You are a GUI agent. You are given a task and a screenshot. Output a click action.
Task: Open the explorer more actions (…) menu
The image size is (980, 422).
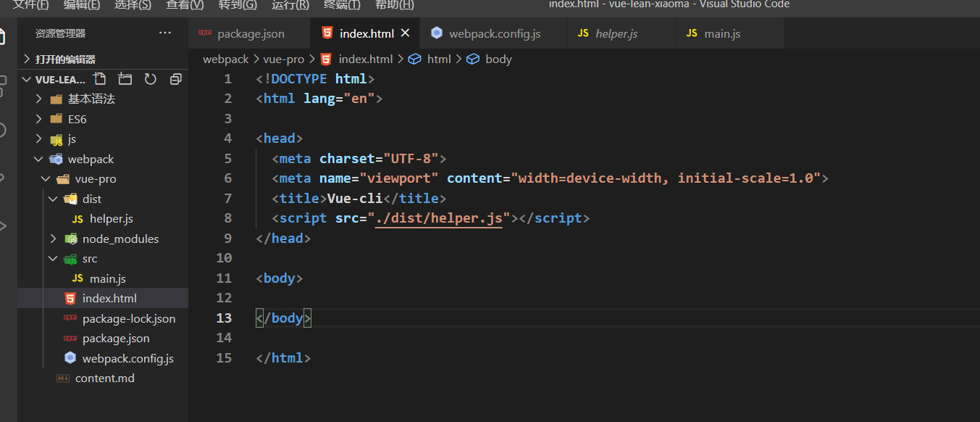point(165,33)
